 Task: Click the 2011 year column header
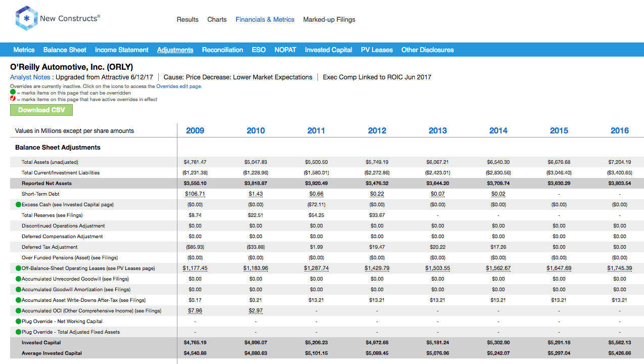pos(316,130)
